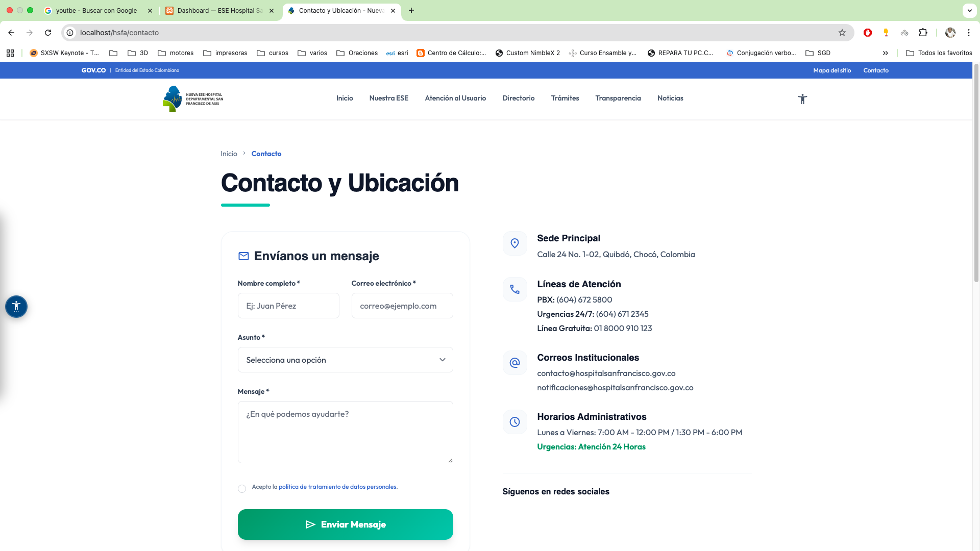Screen dimensions: 980x551
Task: Click the page vertical scrollbar
Action: [976, 173]
